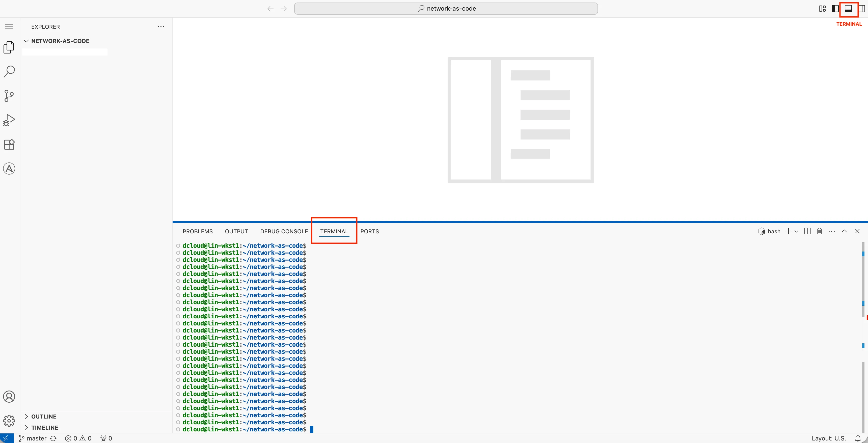Click the network-as-code command search field
The width and height of the screenshot is (868, 443).
click(x=446, y=8)
